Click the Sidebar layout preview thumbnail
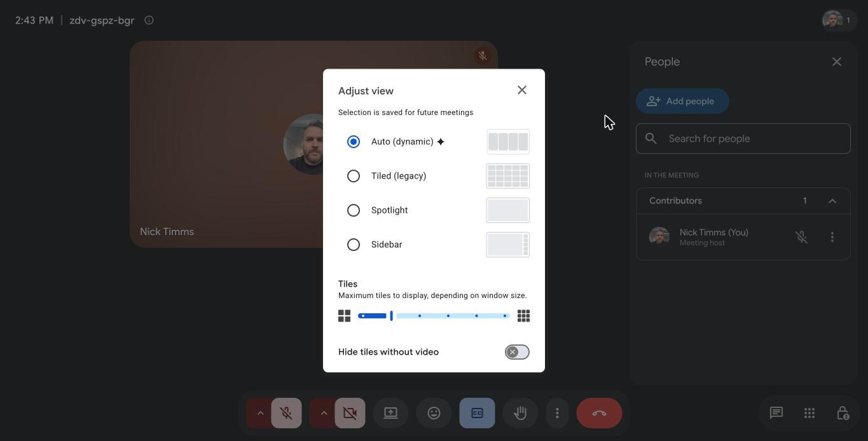Screen dimensions: 868x441 [508, 245]
